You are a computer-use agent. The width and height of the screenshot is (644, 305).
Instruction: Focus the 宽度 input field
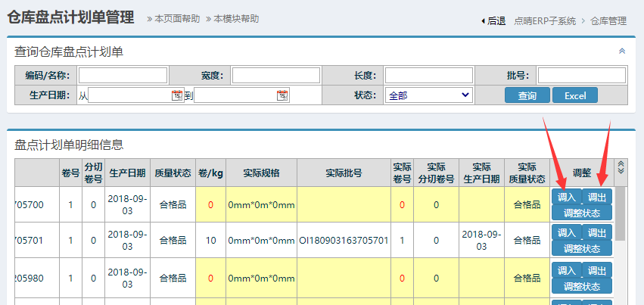pyautogui.click(x=275, y=75)
